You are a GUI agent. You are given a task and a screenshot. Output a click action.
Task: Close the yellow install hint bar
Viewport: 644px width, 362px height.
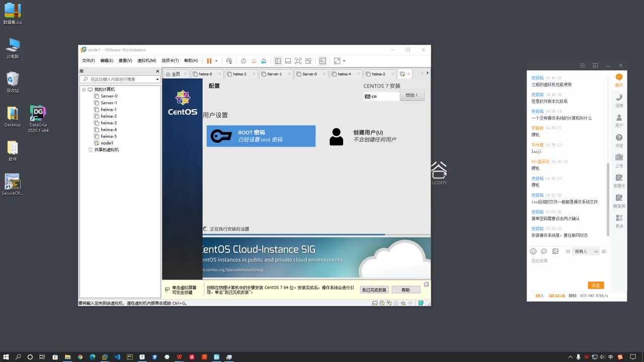(x=426, y=285)
